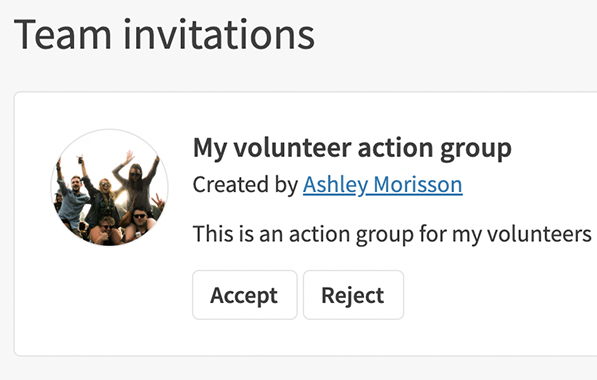Visit the group creator's linked name
This screenshot has height=380, width=597.
tap(383, 185)
